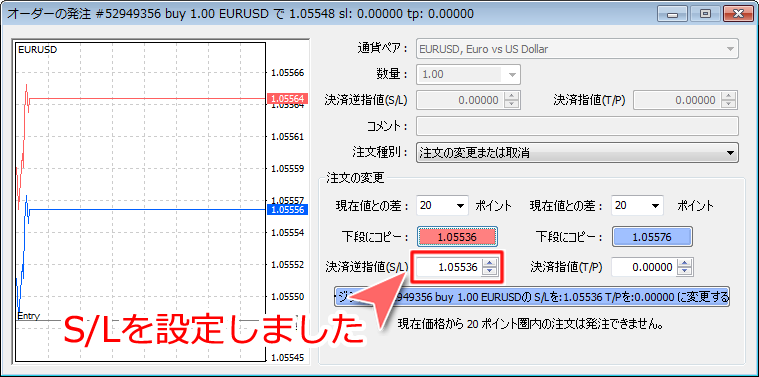Click the コメント text field
This screenshot has height=377, width=759.
coord(577,126)
